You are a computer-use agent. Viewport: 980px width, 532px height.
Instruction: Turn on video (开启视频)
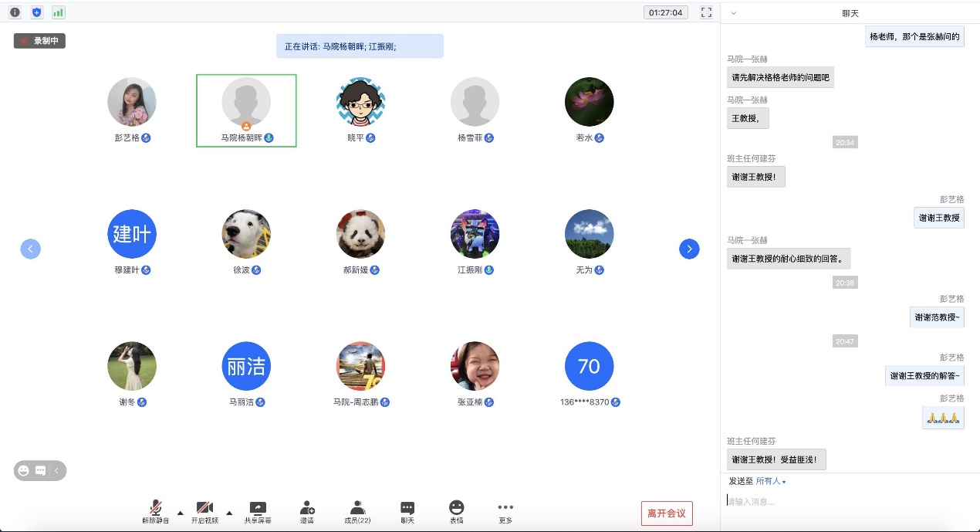tap(204, 512)
